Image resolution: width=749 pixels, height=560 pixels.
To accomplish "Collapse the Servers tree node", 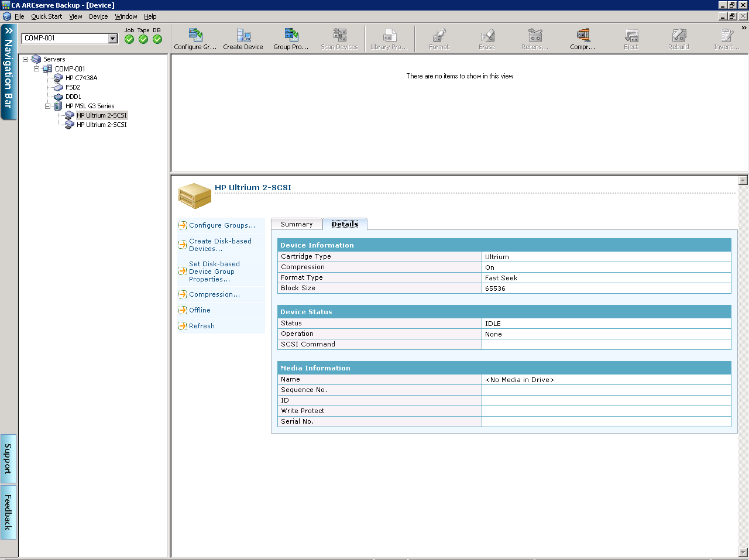I will (26, 59).
